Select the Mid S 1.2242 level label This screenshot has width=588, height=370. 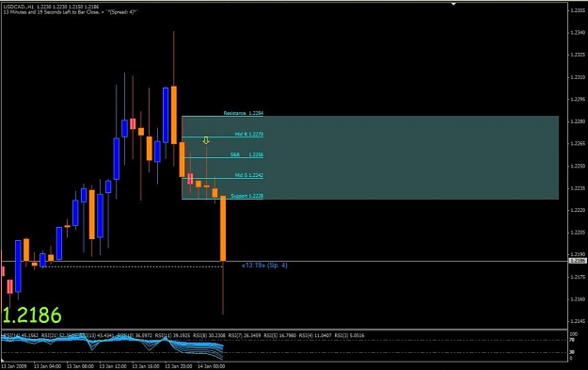249,175
